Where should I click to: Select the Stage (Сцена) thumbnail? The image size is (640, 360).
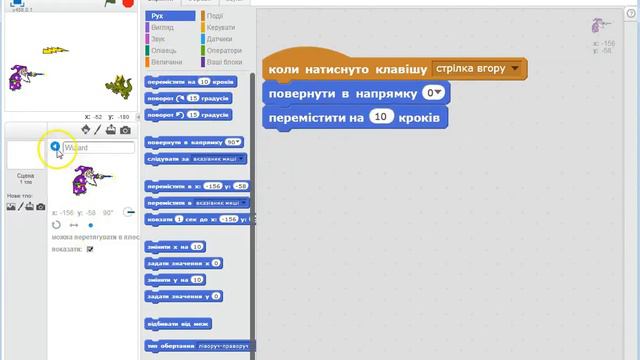(25, 156)
